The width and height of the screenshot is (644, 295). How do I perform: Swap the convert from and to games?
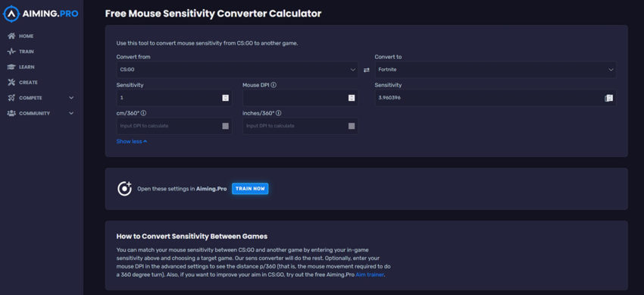point(367,71)
